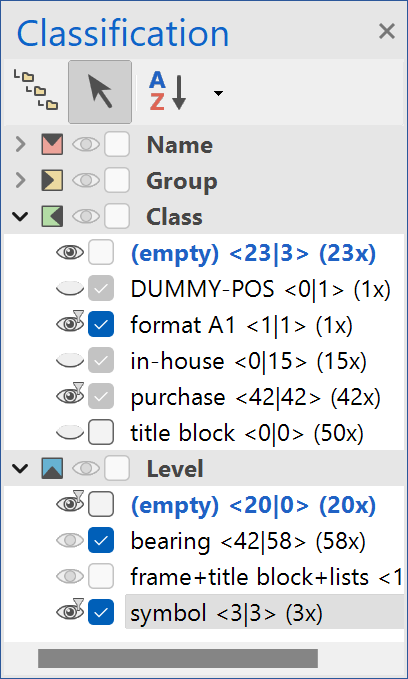
Task: Click the red Name category icon
Action: click(x=52, y=145)
